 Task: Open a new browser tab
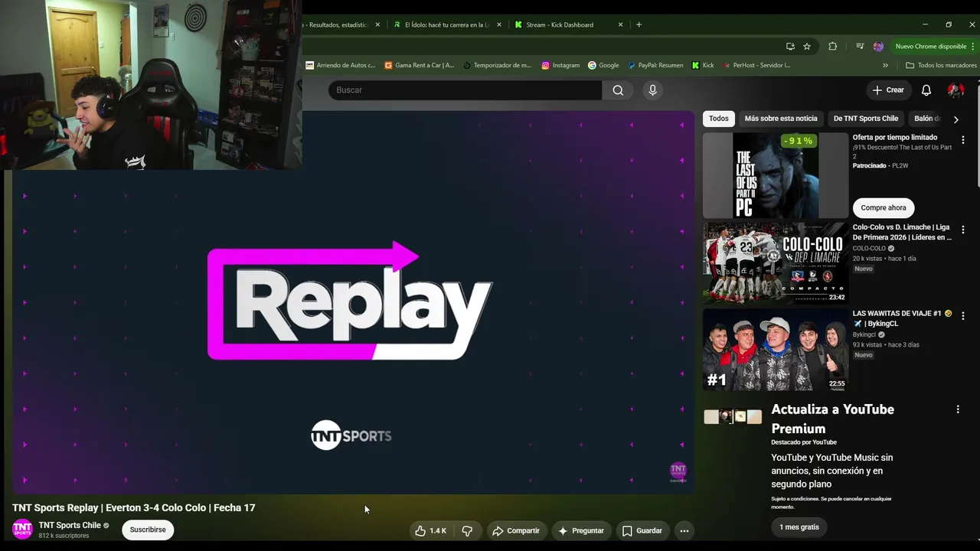(639, 24)
